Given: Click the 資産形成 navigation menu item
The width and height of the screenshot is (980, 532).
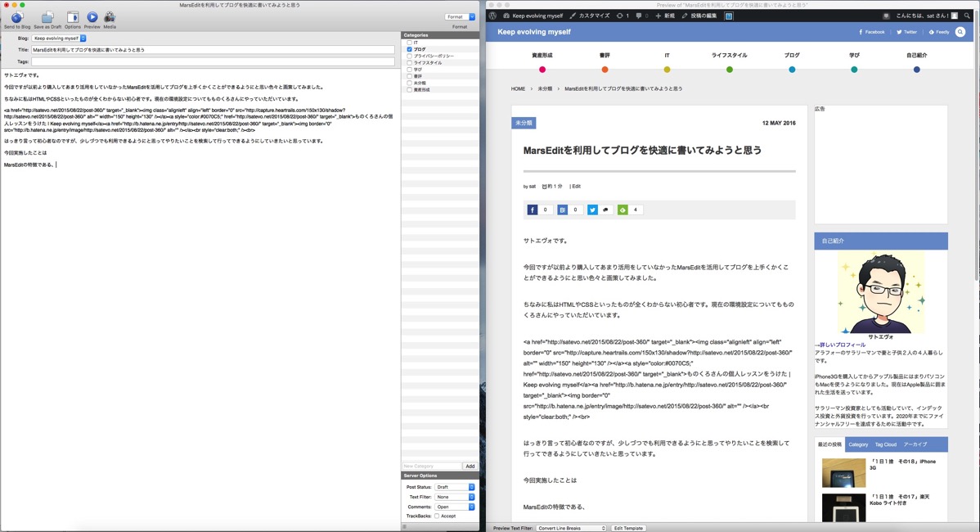Looking at the screenshot, I should (x=542, y=56).
